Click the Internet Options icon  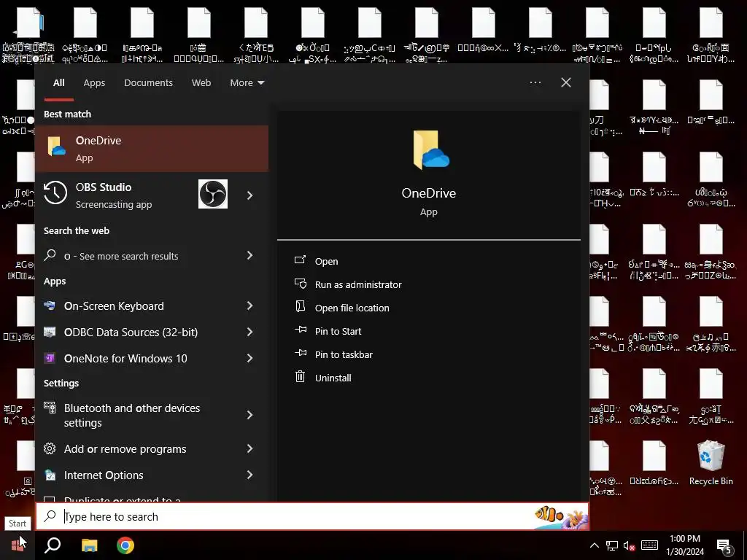[x=50, y=475]
